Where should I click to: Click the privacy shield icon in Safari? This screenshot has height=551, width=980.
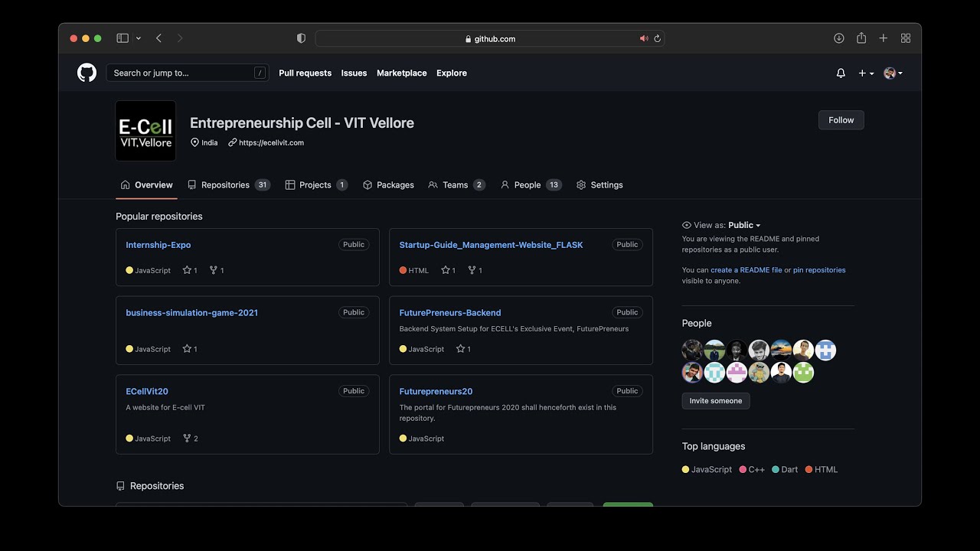pyautogui.click(x=301, y=38)
